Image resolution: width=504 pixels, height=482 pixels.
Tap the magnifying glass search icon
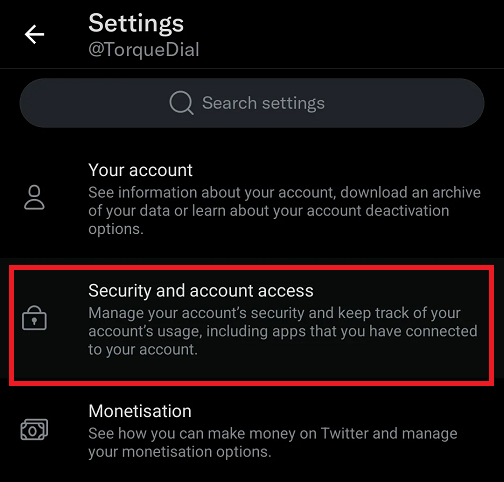click(181, 103)
